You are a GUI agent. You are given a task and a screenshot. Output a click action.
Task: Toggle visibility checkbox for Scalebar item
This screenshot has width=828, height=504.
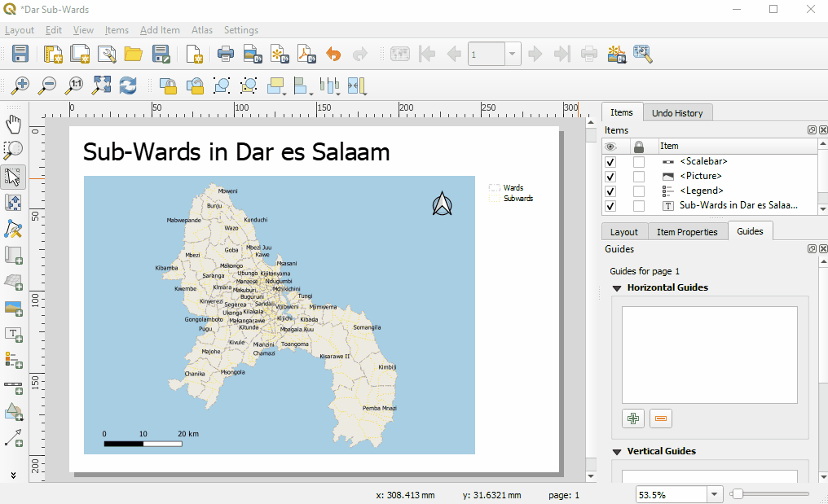[610, 161]
